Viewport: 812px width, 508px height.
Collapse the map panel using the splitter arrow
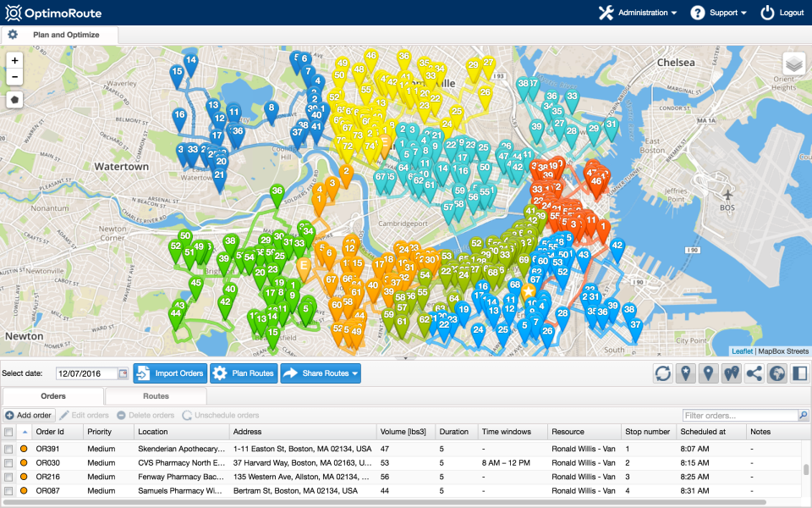click(405, 358)
